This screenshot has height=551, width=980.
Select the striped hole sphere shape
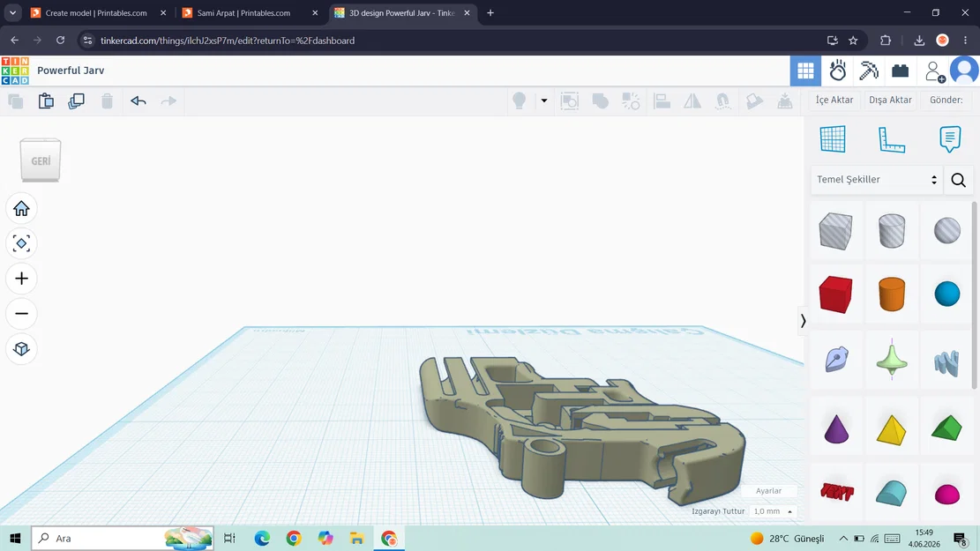click(946, 230)
